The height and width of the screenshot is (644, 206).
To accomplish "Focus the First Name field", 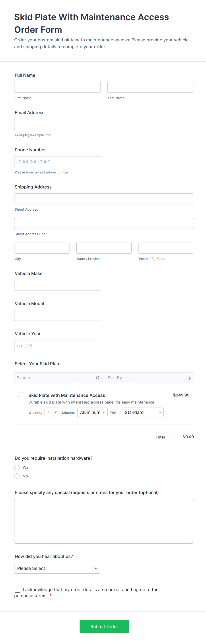I will point(57,87).
